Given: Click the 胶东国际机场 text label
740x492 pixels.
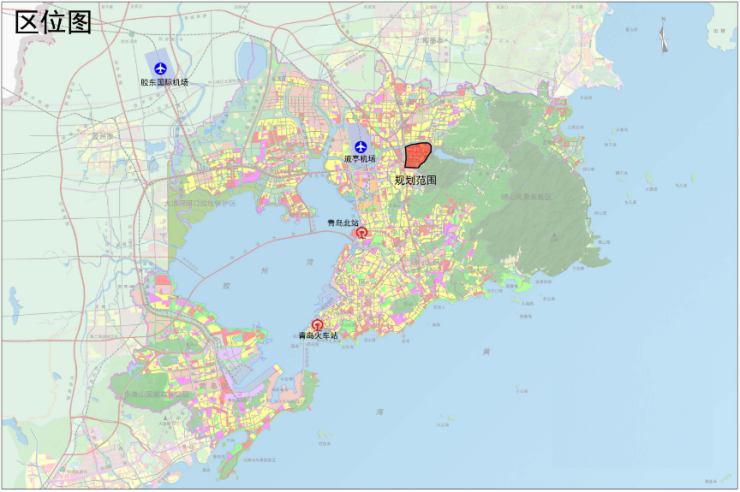Looking at the screenshot, I should coord(164,82).
